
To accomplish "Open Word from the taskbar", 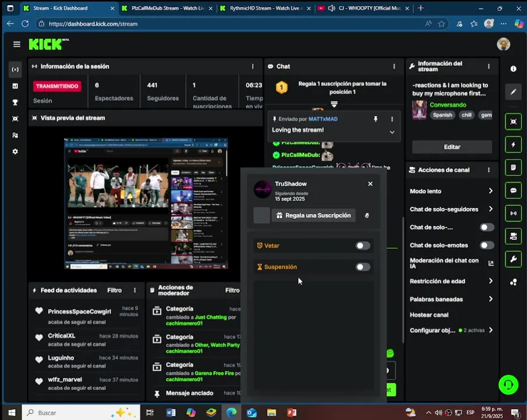I will [x=171, y=412].
